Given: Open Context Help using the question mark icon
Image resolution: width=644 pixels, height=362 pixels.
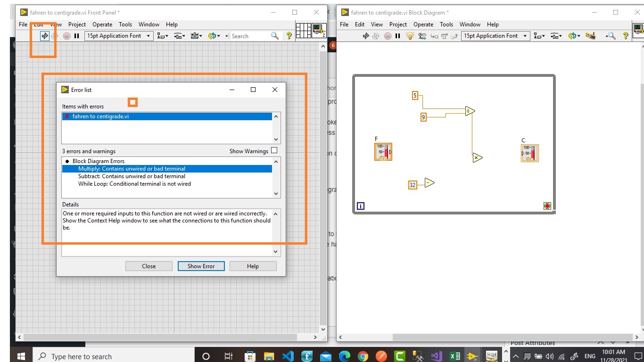Looking at the screenshot, I should (627, 36).
